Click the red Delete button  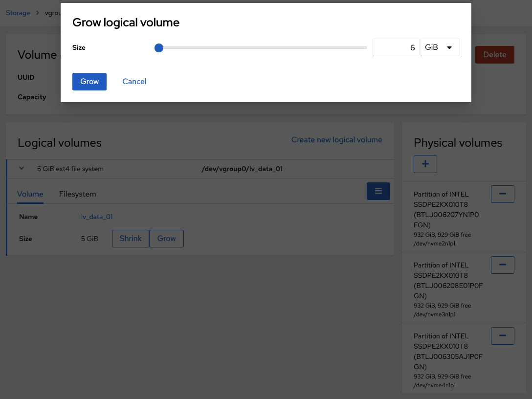point(494,55)
